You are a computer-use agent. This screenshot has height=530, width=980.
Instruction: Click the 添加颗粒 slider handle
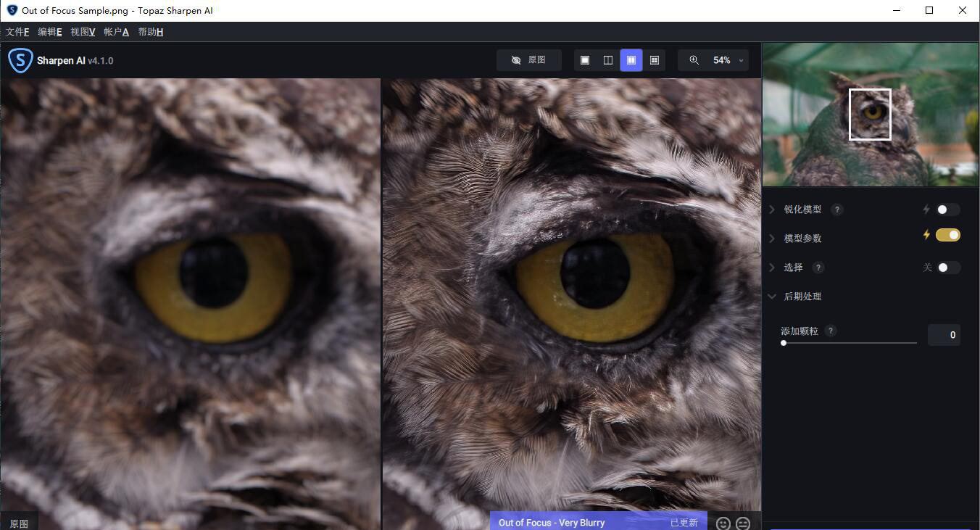click(784, 343)
